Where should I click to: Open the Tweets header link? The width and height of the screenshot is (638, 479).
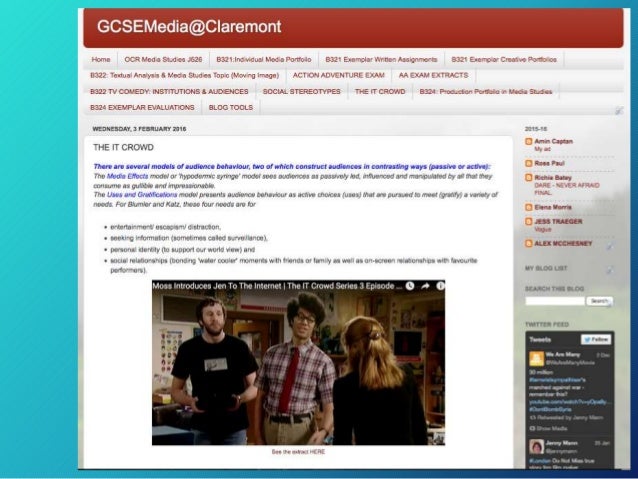click(540, 339)
